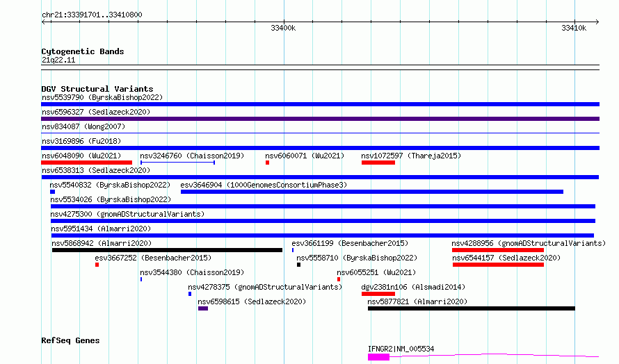This screenshot has width=619, height=364.
Task: Open nsv4278375 (gnomADStructuralVariants) label
Action: (265, 287)
